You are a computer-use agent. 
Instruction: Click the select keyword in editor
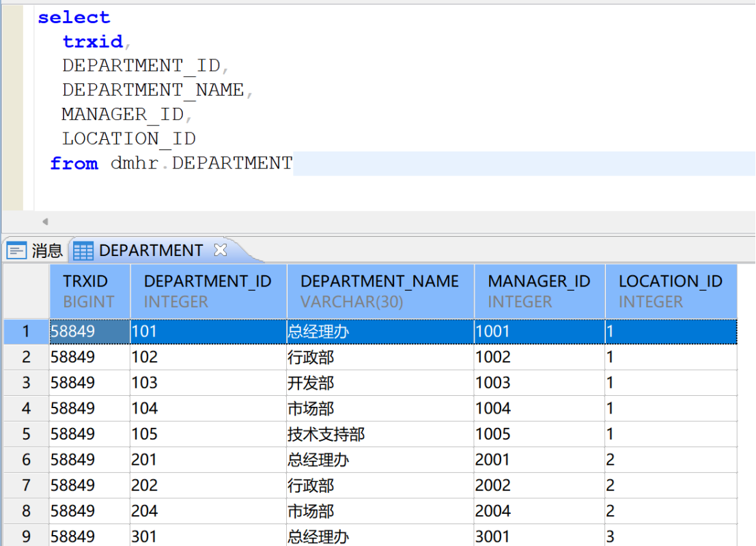(x=74, y=17)
